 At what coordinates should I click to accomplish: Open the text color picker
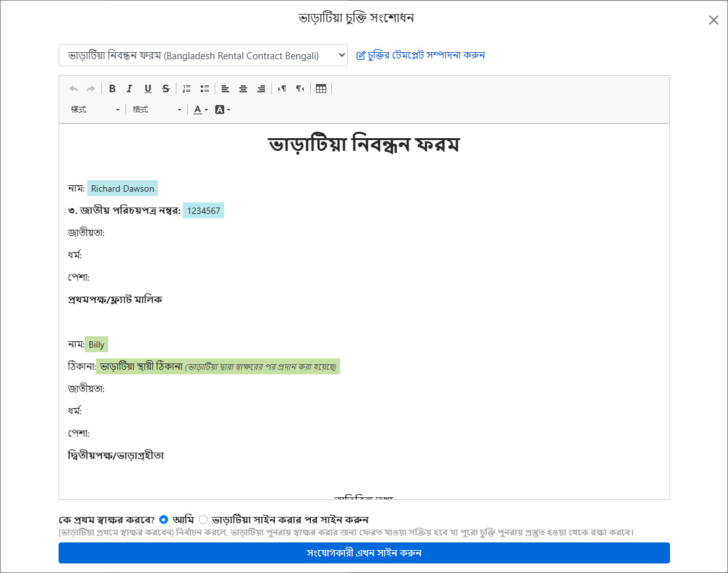coord(201,110)
